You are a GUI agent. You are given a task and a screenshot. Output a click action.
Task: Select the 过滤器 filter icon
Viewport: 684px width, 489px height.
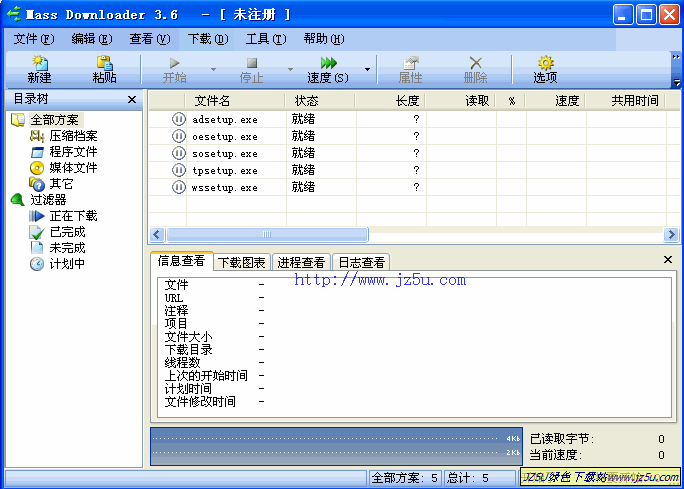coord(17,200)
